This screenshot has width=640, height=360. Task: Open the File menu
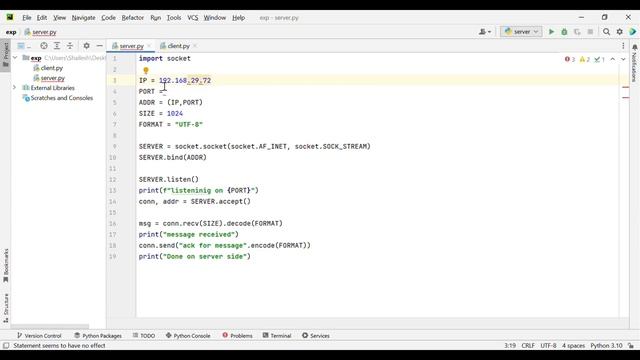(x=27, y=18)
